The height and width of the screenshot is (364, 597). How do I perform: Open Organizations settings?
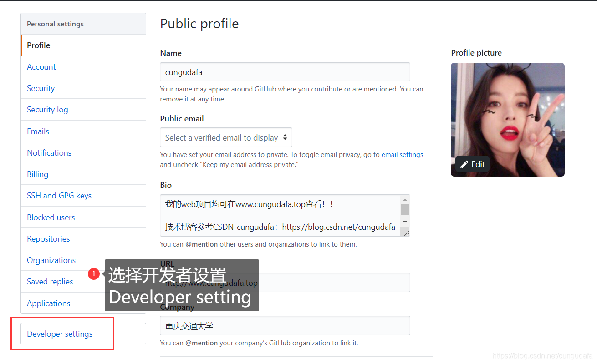(83, 260)
